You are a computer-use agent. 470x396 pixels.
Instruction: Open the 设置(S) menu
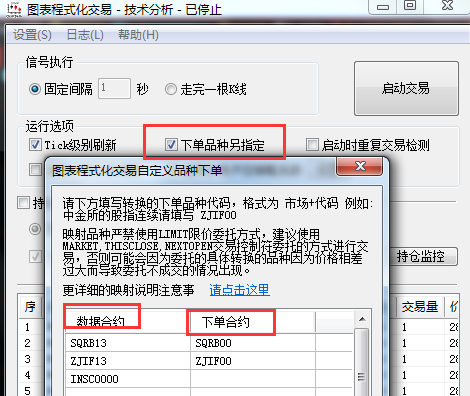pos(32,35)
